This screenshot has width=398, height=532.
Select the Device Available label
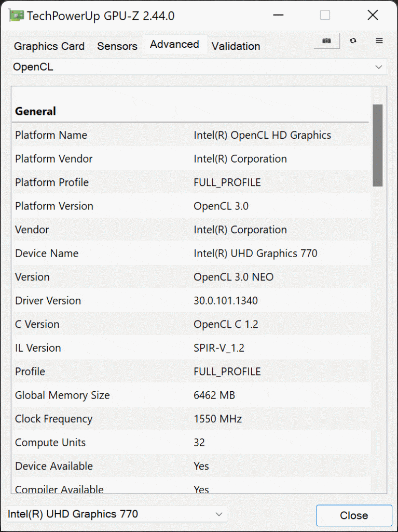click(x=54, y=466)
